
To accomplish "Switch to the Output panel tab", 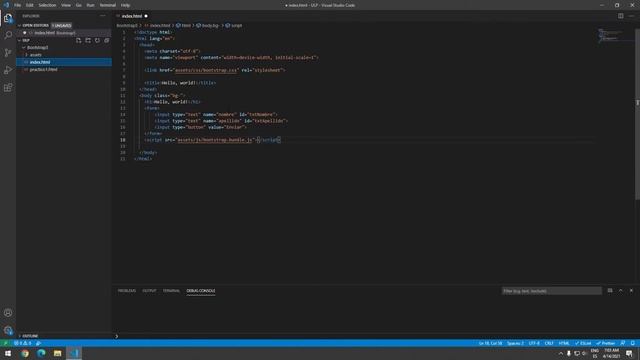I will [x=149, y=291].
